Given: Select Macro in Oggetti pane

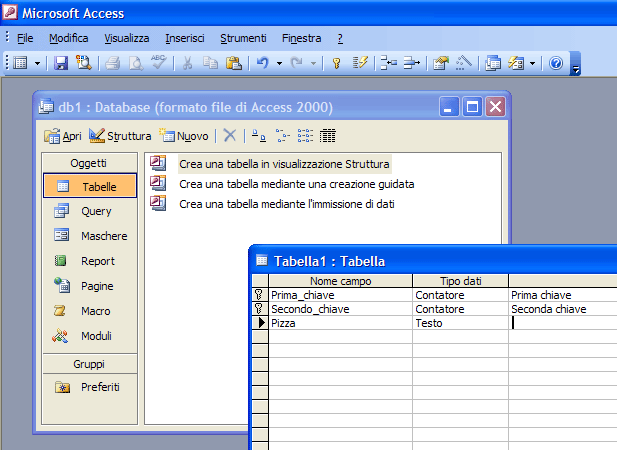Looking at the screenshot, I should [90, 311].
